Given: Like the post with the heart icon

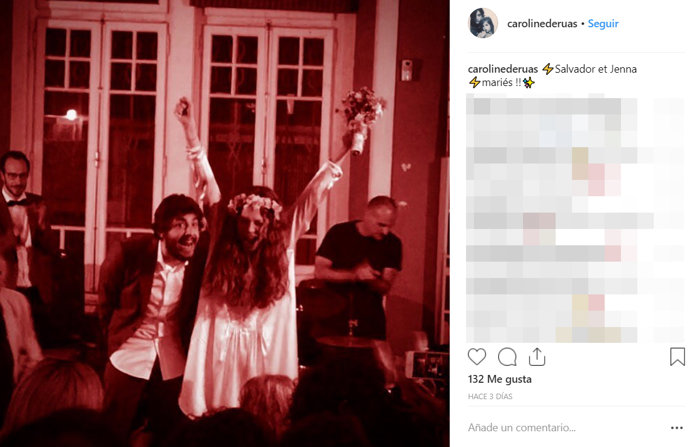Looking at the screenshot, I should [477, 357].
